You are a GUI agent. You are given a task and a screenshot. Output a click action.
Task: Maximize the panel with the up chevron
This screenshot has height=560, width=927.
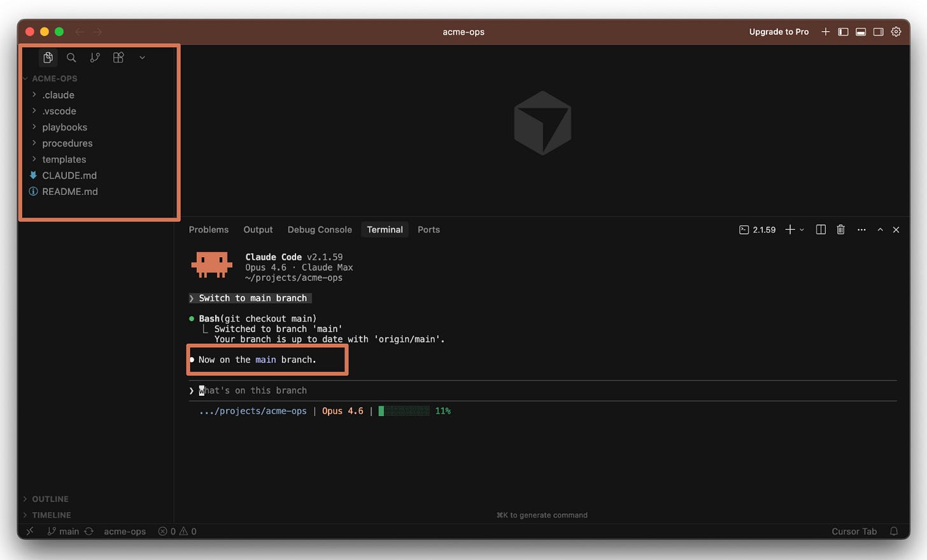pos(880,230)
